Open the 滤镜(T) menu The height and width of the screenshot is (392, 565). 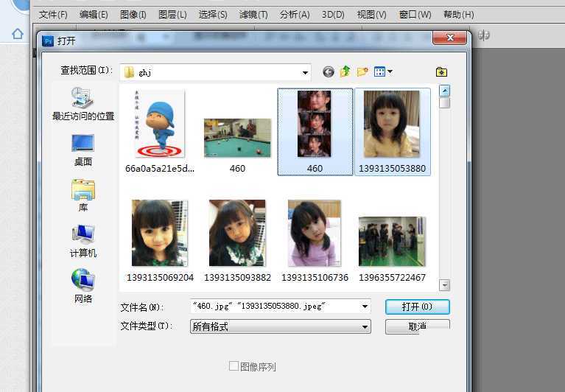click(x=253, y=15)
